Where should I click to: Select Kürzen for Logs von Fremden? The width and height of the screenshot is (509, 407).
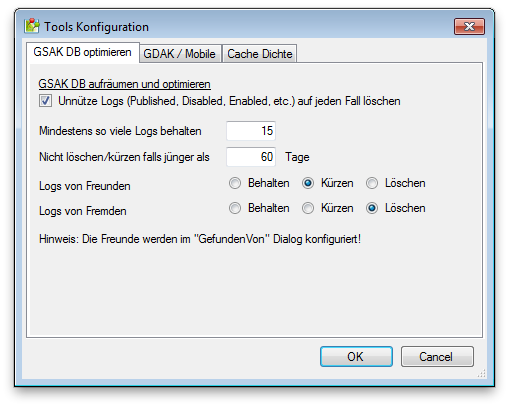click(x=308, y=208)
